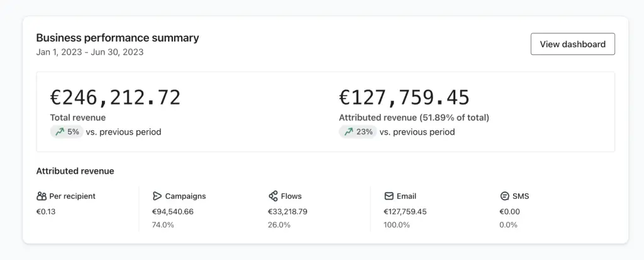This screenshot has height=260, width=644.
Task: Select the 74.0% campaigns percentage
Action: point(163,225)
